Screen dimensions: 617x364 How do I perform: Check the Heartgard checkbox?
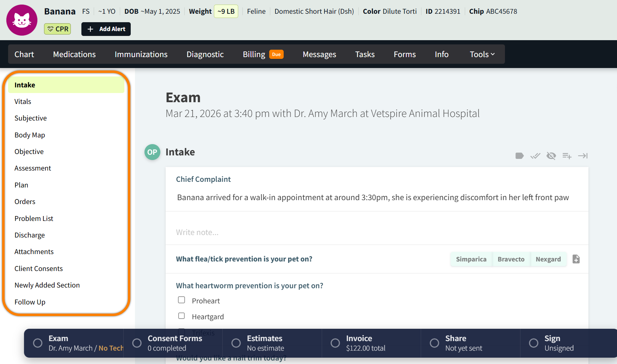pos(181,316)
